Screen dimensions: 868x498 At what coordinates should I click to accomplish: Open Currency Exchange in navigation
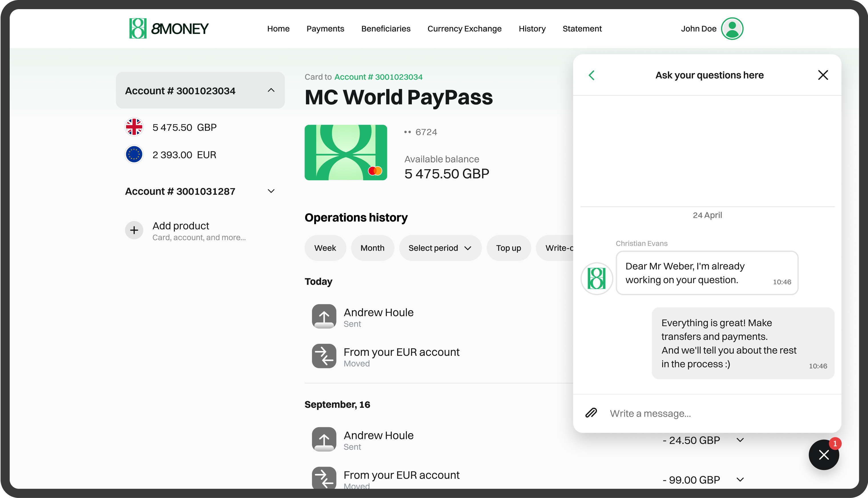[x=464, y=29]
